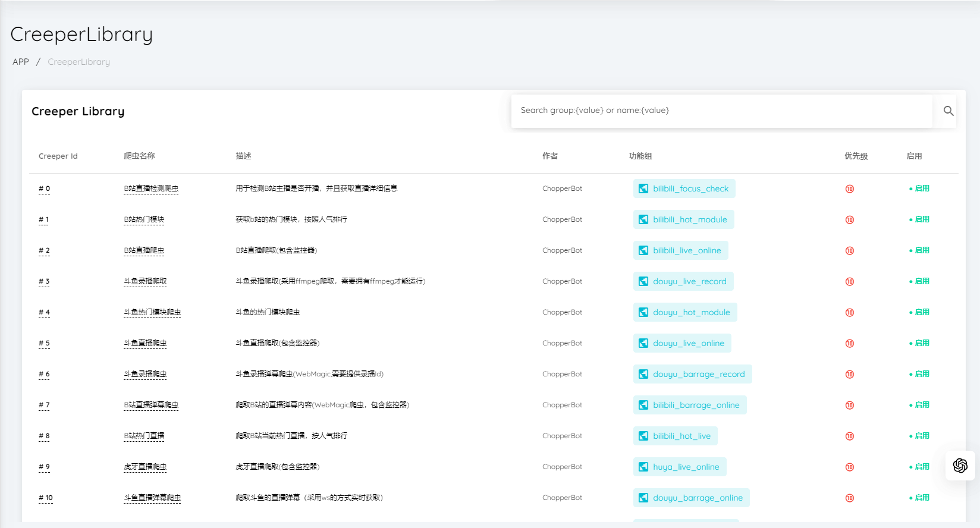Open creeper 斗鱼录播爬取

coord(145,281)
